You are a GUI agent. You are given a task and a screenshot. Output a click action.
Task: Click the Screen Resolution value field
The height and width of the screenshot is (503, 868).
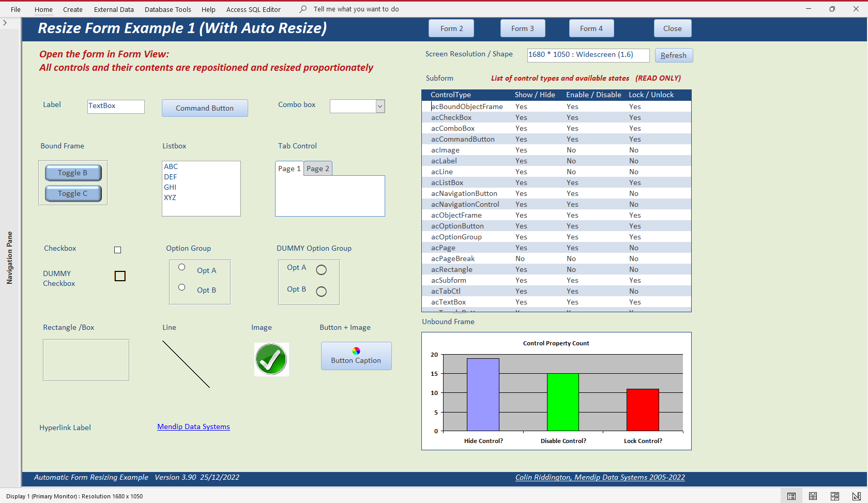[588, 55]
